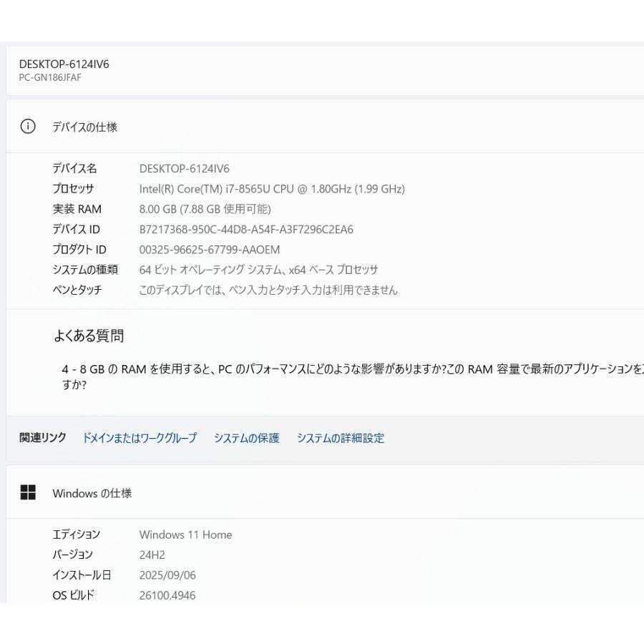Open システムの保護 settings
This screenshot has height=644, width=644.
click(246, 438)
